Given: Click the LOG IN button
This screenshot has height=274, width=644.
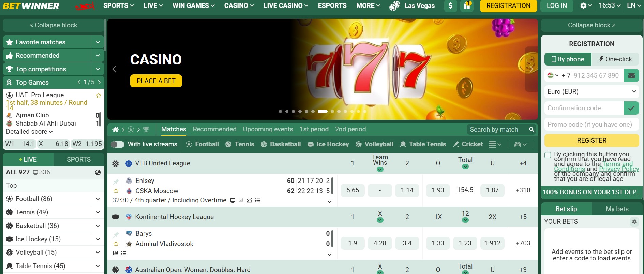Looking at the screenshot, I should pos(557,6).
